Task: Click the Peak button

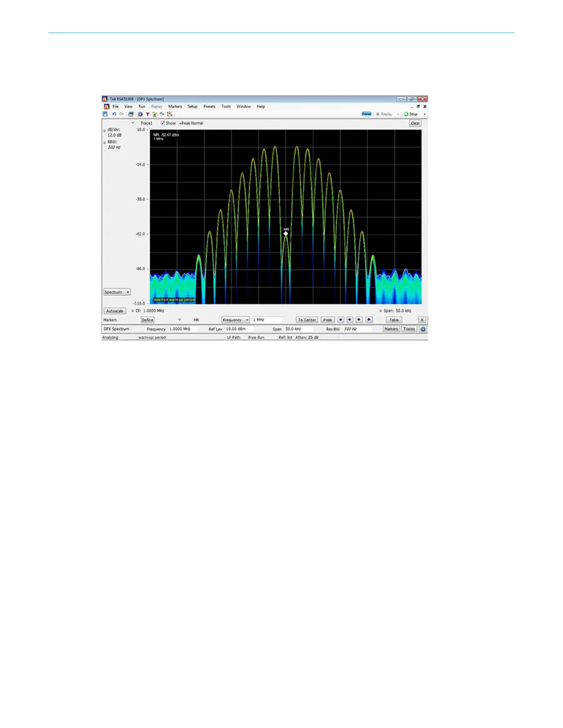Action: click(x=327, y=320)
